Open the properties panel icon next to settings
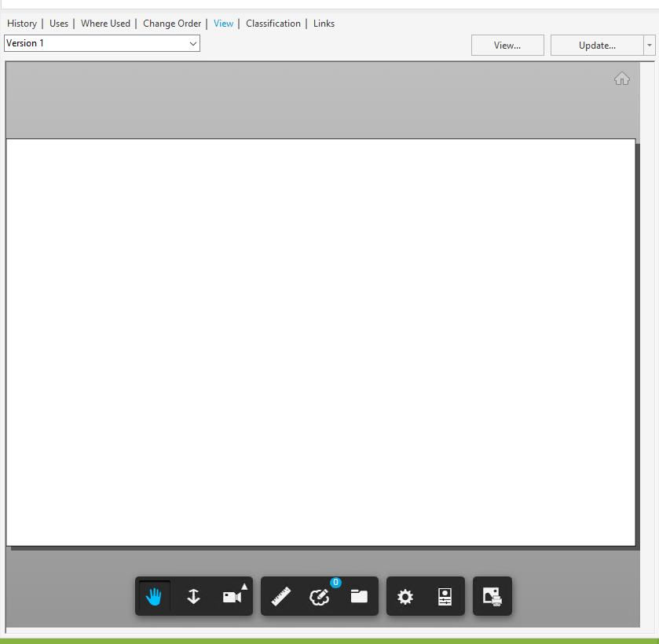The height and width of the screenshot is (644, 659). pos(445,596)
